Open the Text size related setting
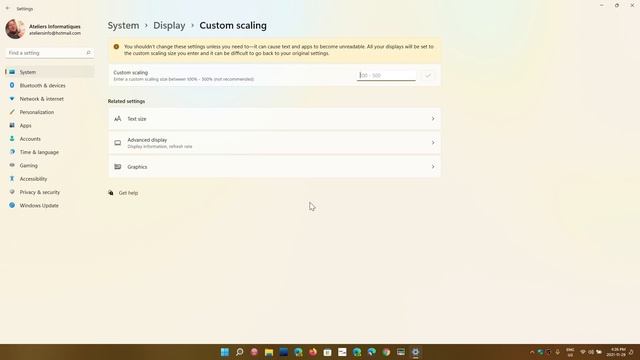The height and width of the screenshot is (360, 640). [274, 119]
